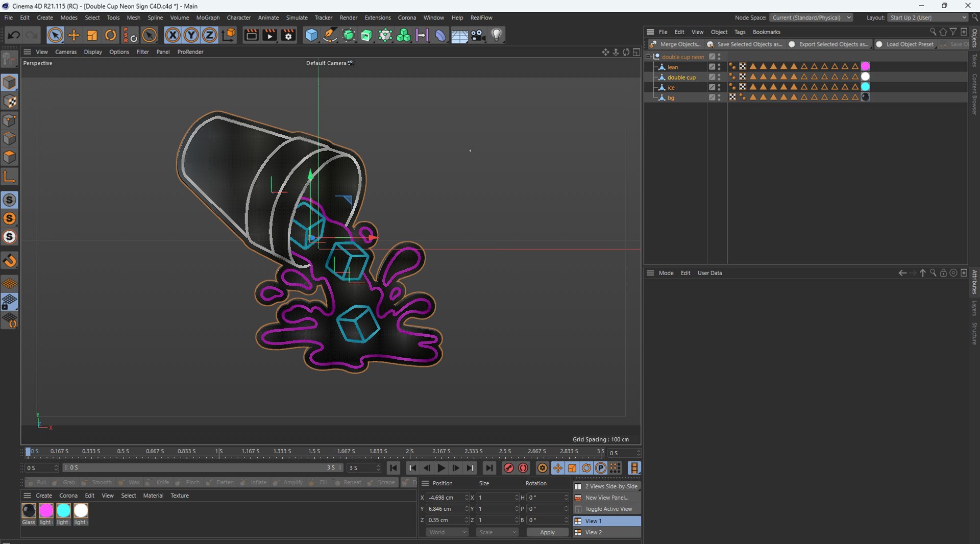Open the Simulate menu

point(297,17)
